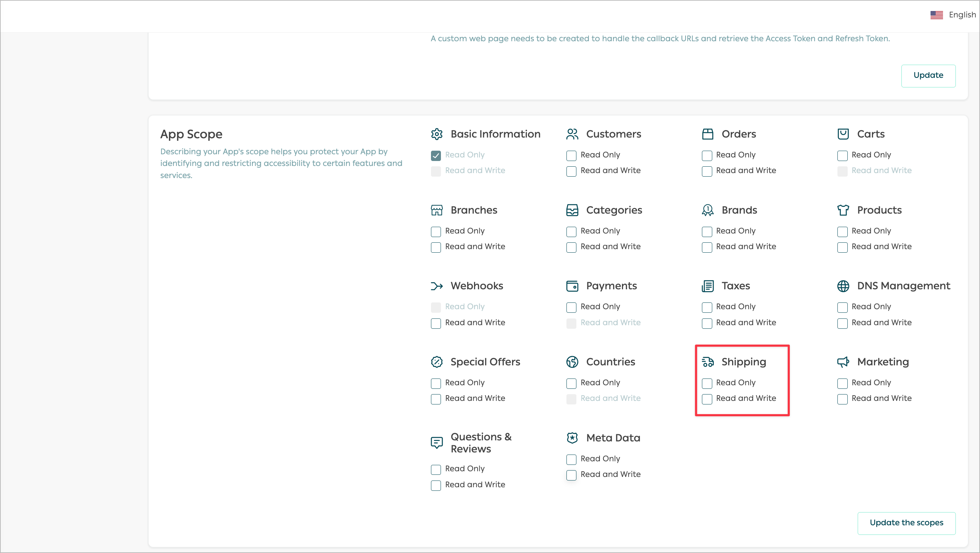Click the Products t-shirt icon

[x=843, y=210]
